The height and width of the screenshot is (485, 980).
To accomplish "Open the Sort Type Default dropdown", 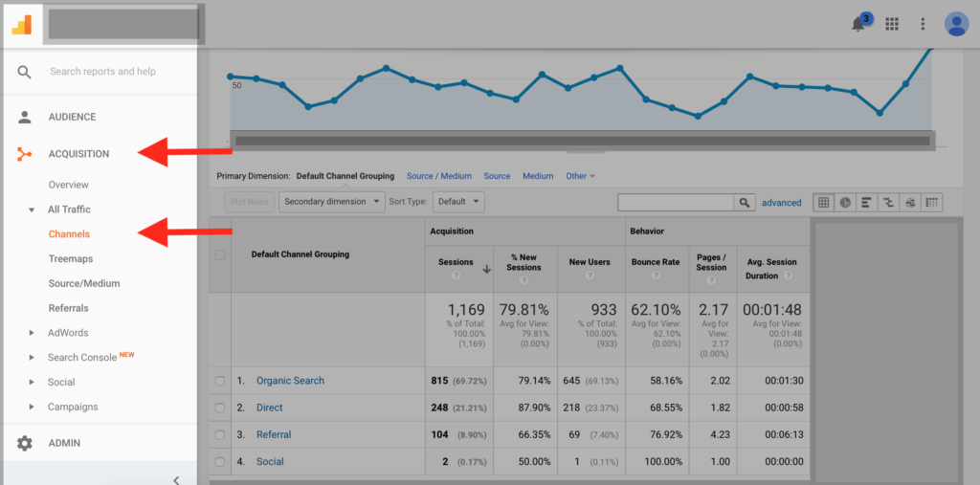I will click(x=458, y=202).
